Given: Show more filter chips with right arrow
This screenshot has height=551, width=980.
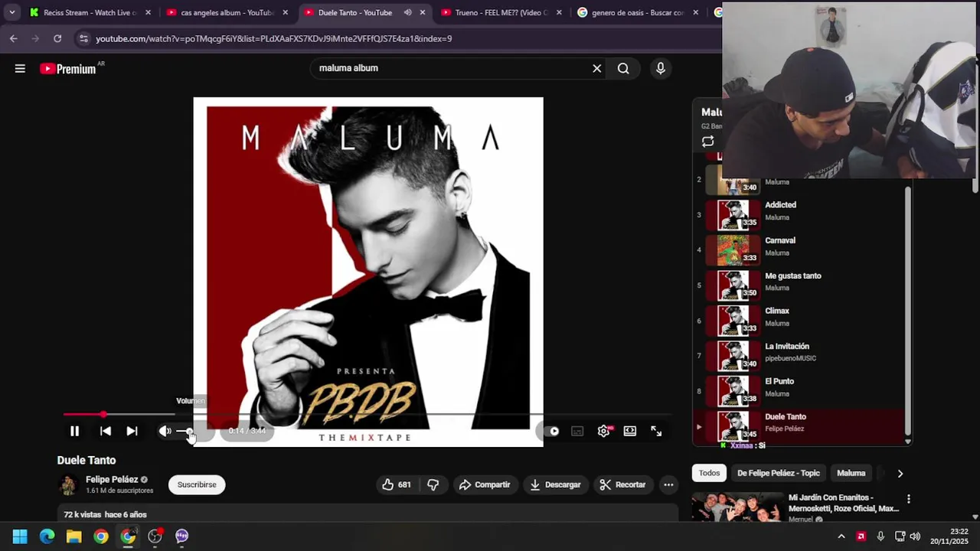Looking at the screenshot, I should click(x=900, y=474).
